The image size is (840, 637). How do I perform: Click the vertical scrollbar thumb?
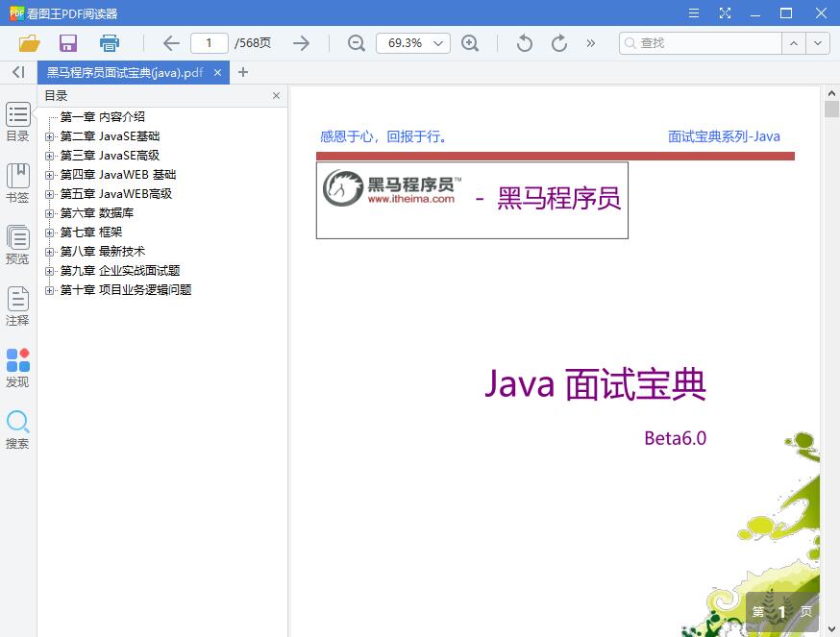pyautogui.click(x=831, y=109)
